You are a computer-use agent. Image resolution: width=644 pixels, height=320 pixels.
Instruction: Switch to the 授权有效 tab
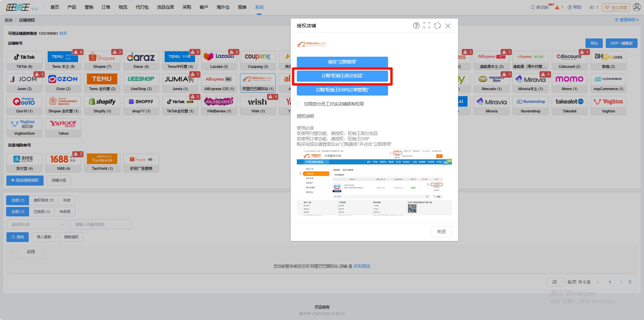[43, 201]
